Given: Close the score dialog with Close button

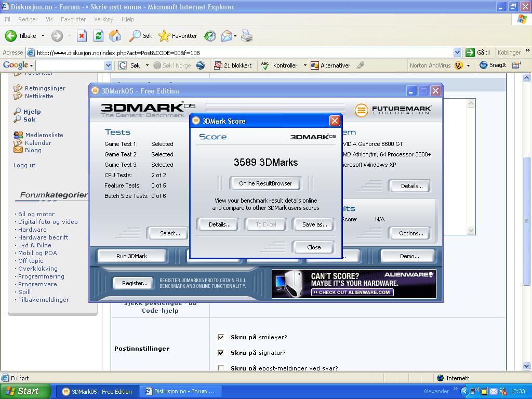Looking at the screenshot, I should 314,247.
